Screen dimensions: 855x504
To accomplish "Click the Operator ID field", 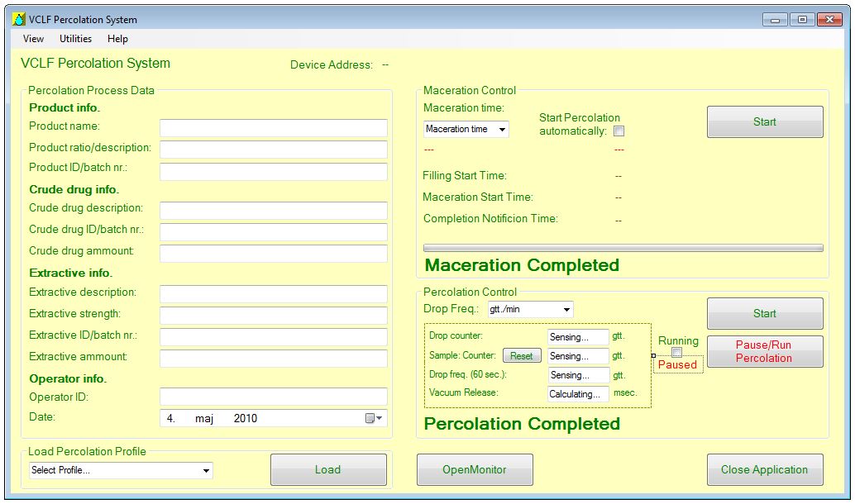I will pyautogui.click(x=273, y=396).
